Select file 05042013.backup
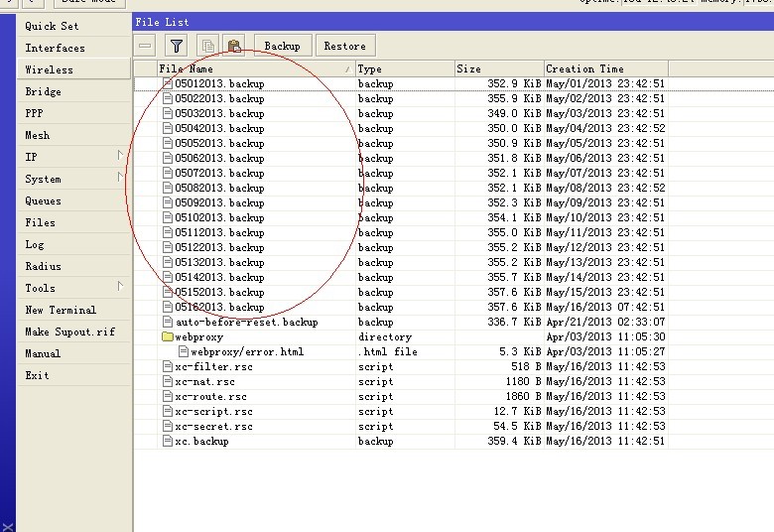774x532 pixels. click(x=219, y=128)
